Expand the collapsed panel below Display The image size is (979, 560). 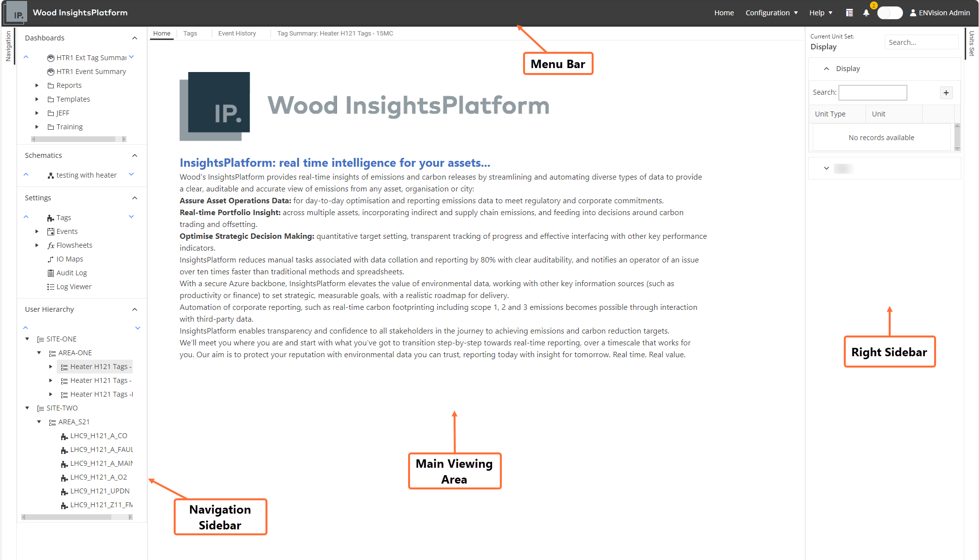coord(827,168)
